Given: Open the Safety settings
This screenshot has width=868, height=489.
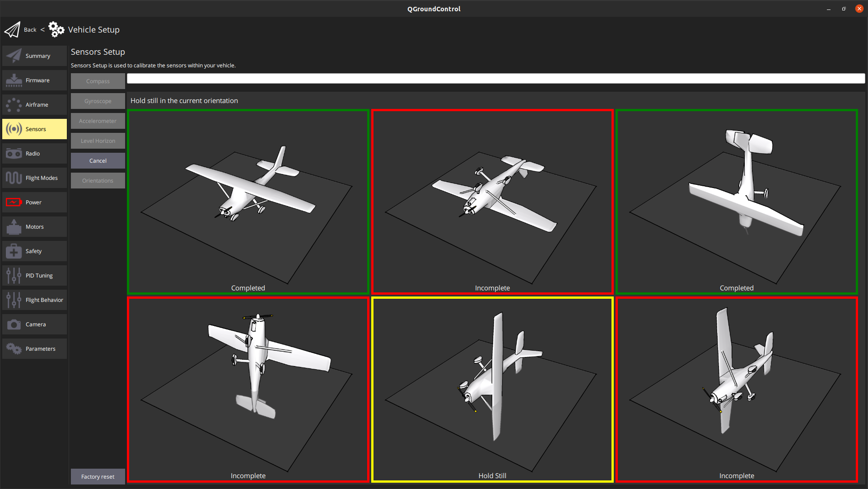Looking at the screenshot, I should coord(34,251).
